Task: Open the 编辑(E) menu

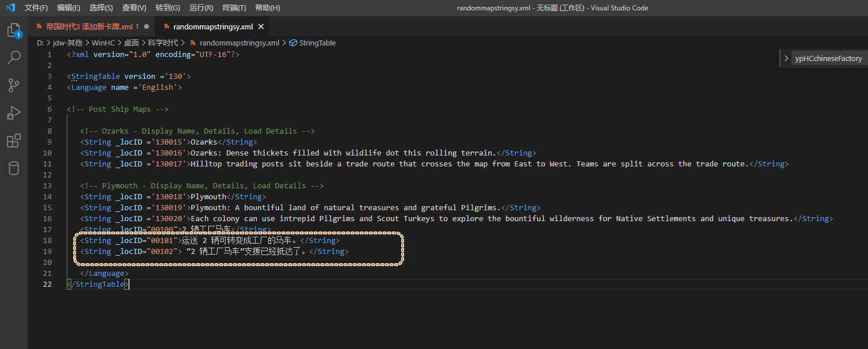Action: pyautogui.click(x=69, y=7)
